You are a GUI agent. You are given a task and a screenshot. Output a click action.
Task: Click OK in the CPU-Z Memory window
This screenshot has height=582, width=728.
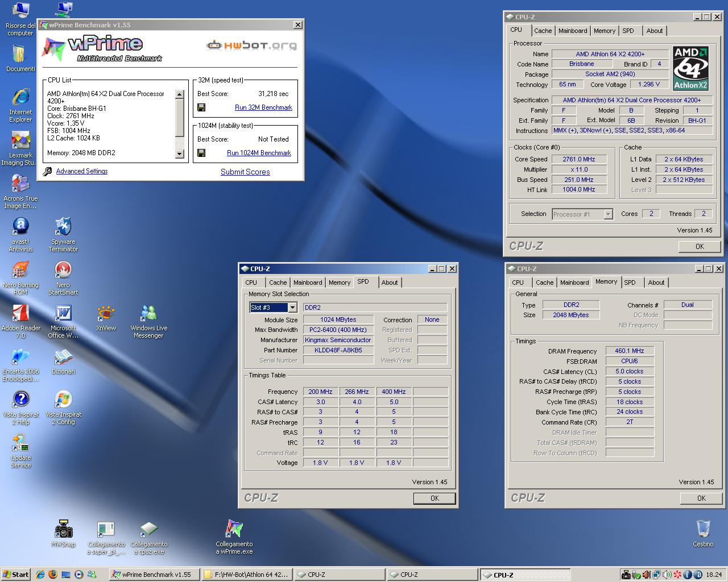point(701,498)
